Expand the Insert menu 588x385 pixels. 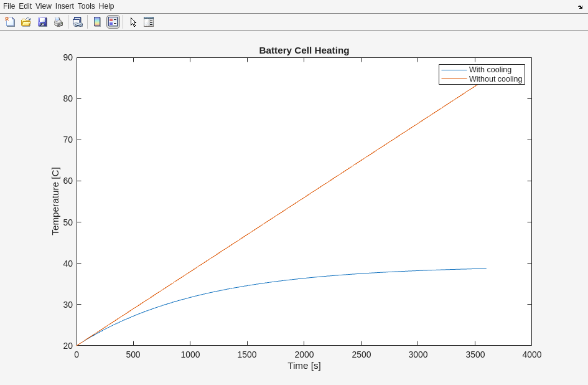(64, 6)
